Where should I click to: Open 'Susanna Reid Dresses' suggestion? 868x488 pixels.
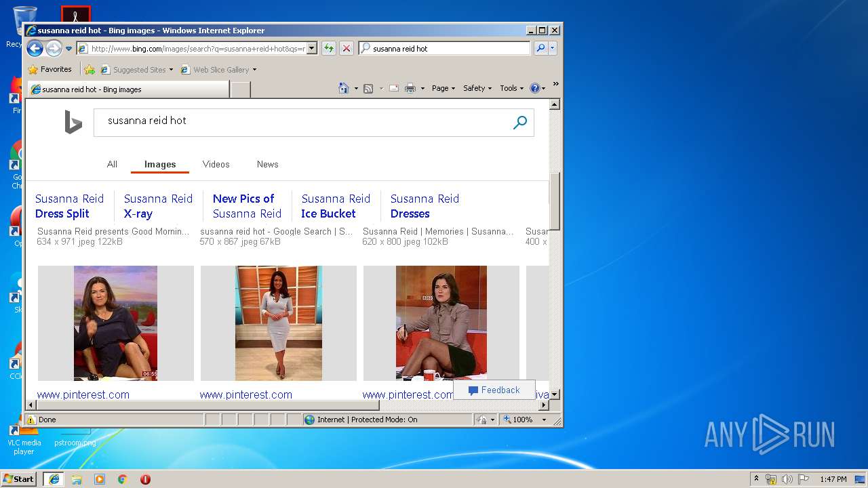pyautogui.click(x=425, y=206)
